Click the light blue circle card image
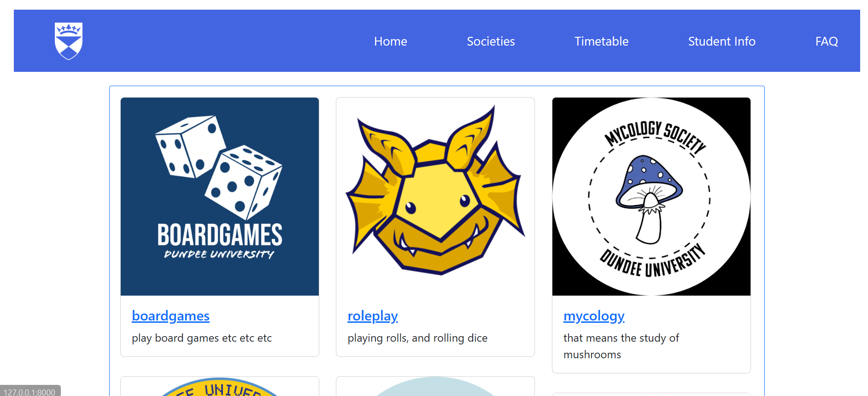Viewport: 868px width, 396px height. pyautogui.click(x=435, y=387)
